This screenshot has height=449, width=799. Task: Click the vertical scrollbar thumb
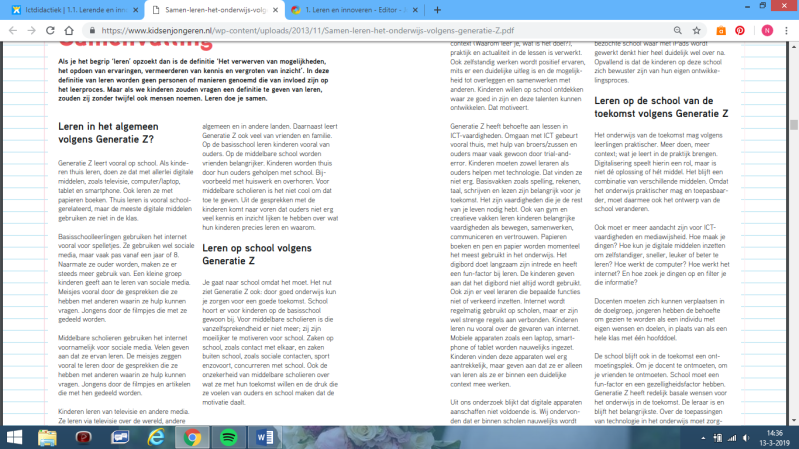(794, 124)
